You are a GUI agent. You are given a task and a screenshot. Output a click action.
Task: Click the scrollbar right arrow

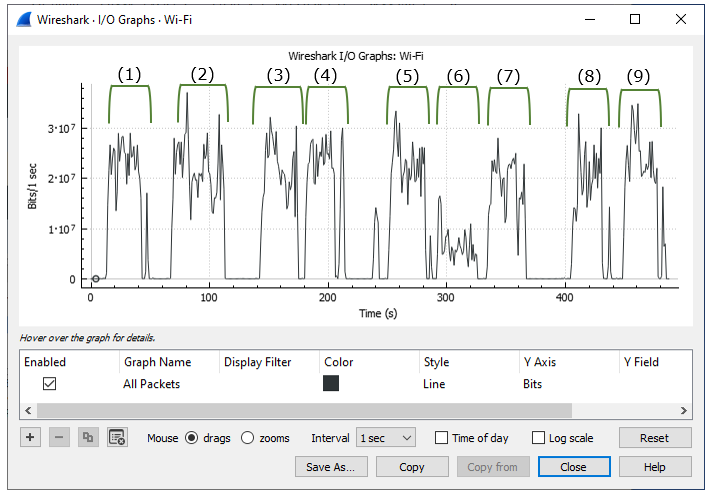(684, 411)
